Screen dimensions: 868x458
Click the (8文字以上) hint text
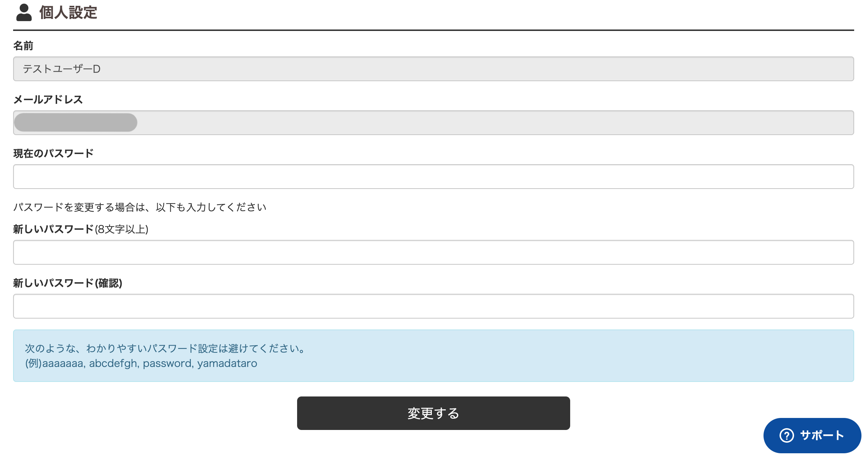122,229
